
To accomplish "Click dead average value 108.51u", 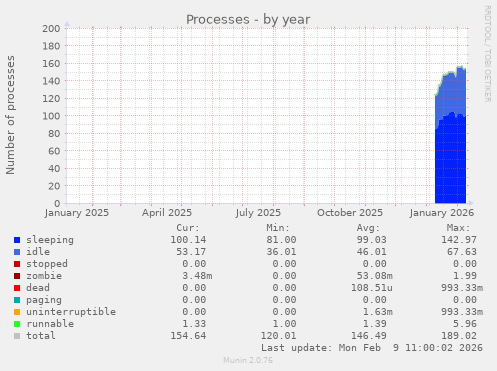I will click(372, 288).
